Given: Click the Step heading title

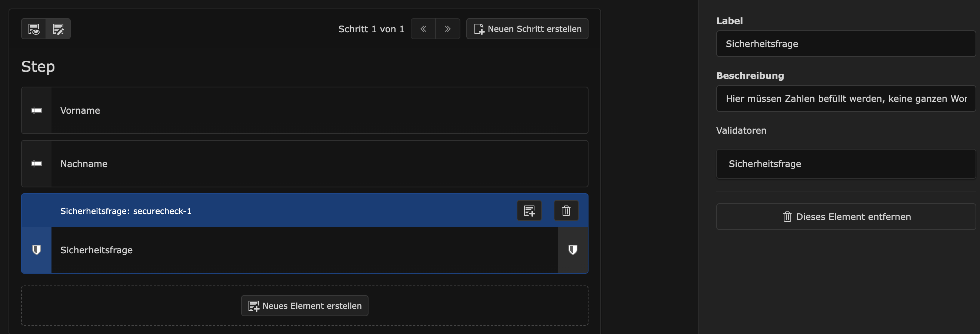Looking at the screenshot, I should 38,67.
